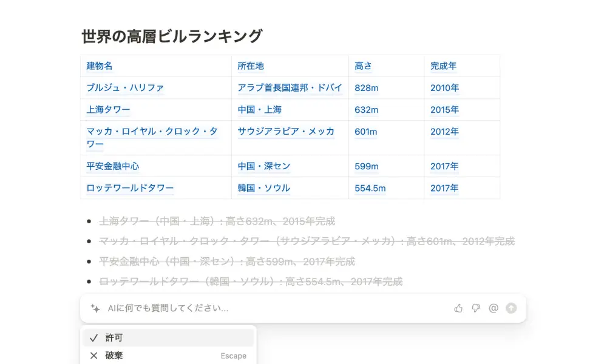607x364 pixels.
Task: Choose 許可 from the menu
Action: pyautogui.click(x=168, y=338)
